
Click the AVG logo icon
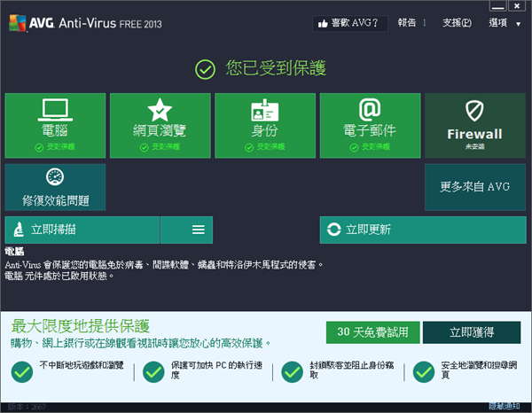coord(18,23)
